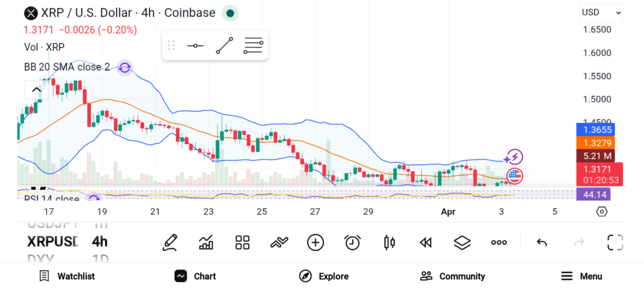Open the object tree layers icon
Image resolution: width=644 pixels, height=290 pixels.
pyautogui.click(x=462, y=242)
